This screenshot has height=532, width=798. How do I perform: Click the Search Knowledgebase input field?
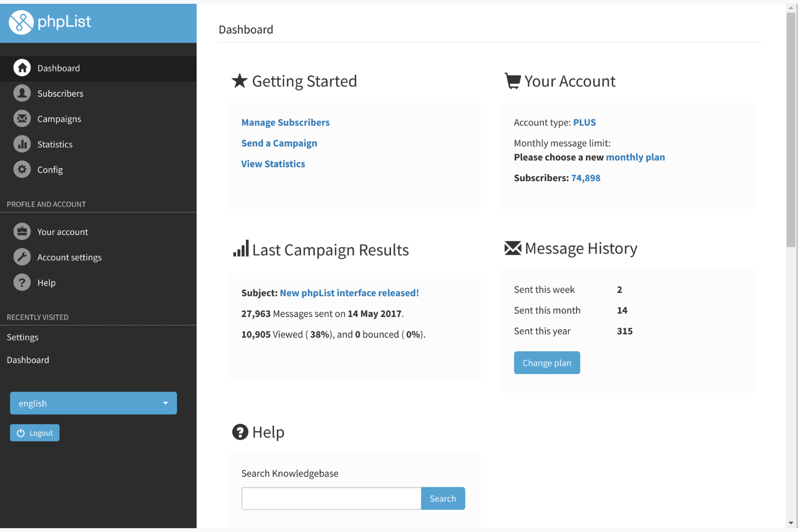(331, 499)
